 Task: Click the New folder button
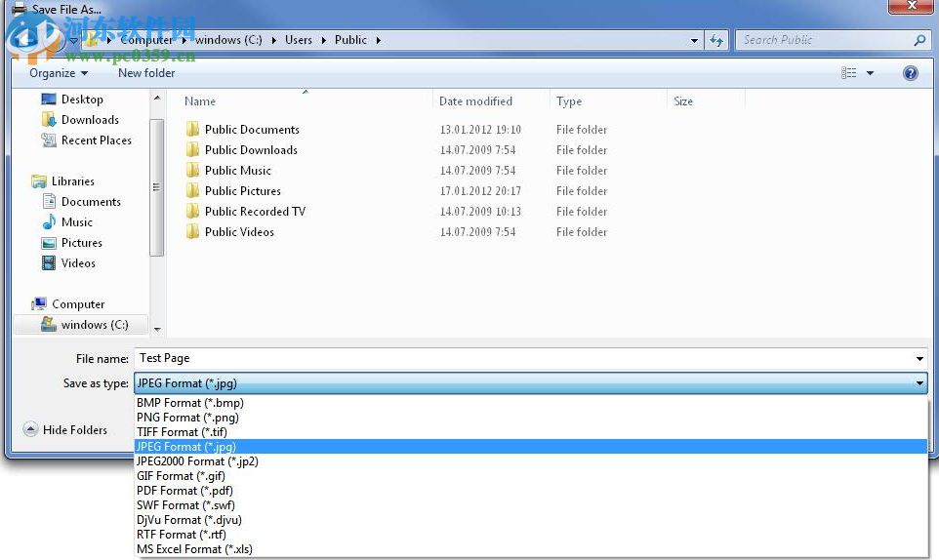click(x=146, y=73)
